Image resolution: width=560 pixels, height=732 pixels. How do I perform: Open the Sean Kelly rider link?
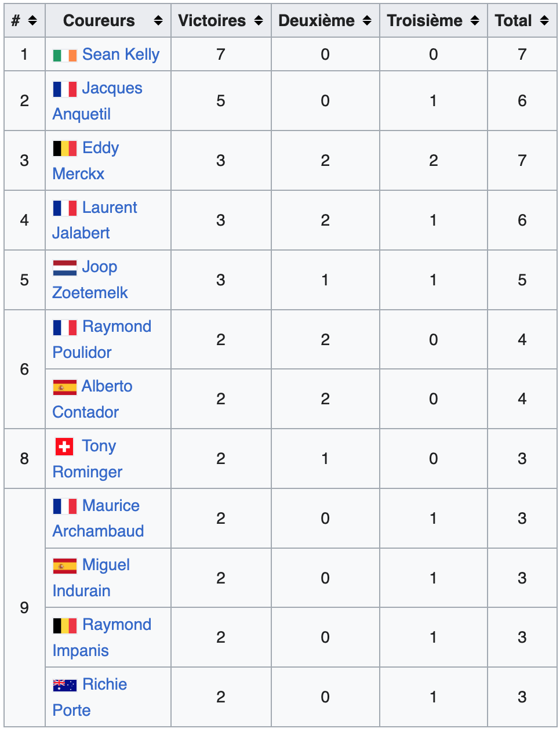(x=121, y=55)
